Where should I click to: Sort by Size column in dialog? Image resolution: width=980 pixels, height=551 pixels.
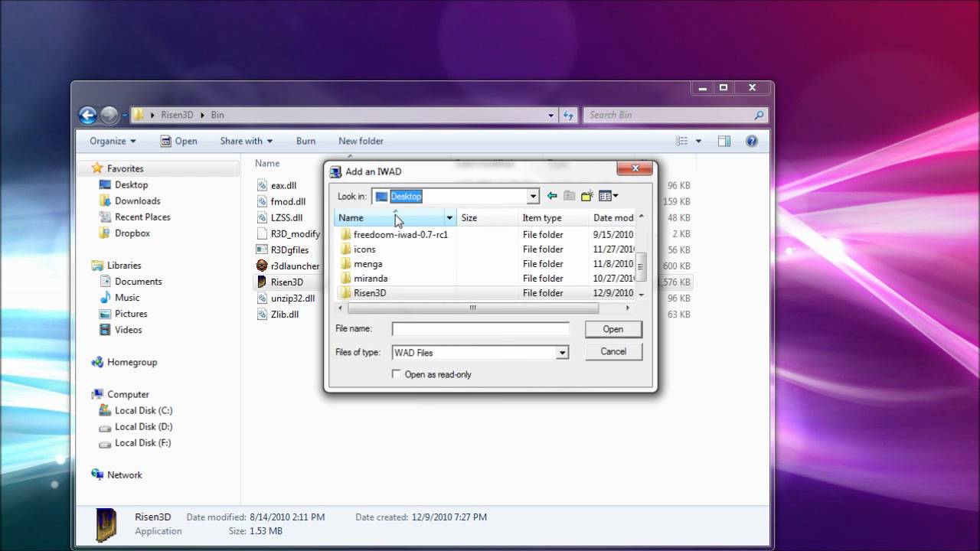(487, 218)
